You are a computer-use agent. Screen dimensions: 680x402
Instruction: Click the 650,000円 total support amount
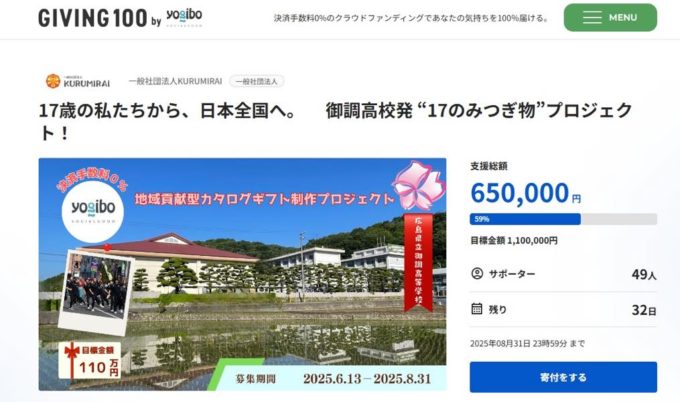coord(526,193)
